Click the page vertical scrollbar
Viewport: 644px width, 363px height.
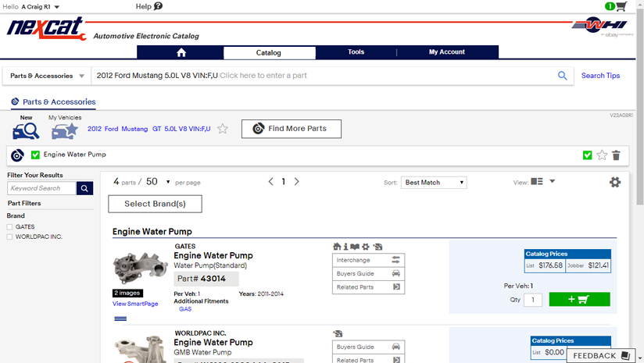[640, 107]
